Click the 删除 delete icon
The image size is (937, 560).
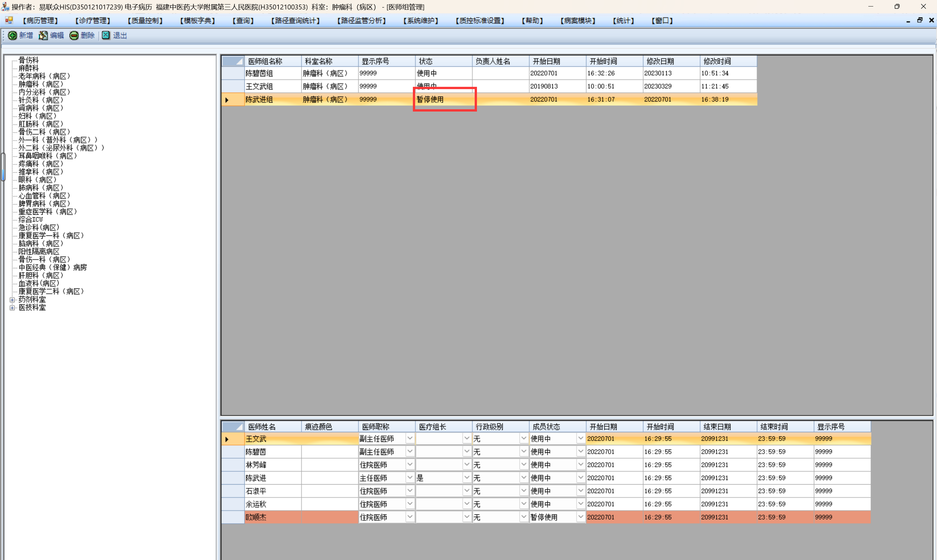coord(74,35)
